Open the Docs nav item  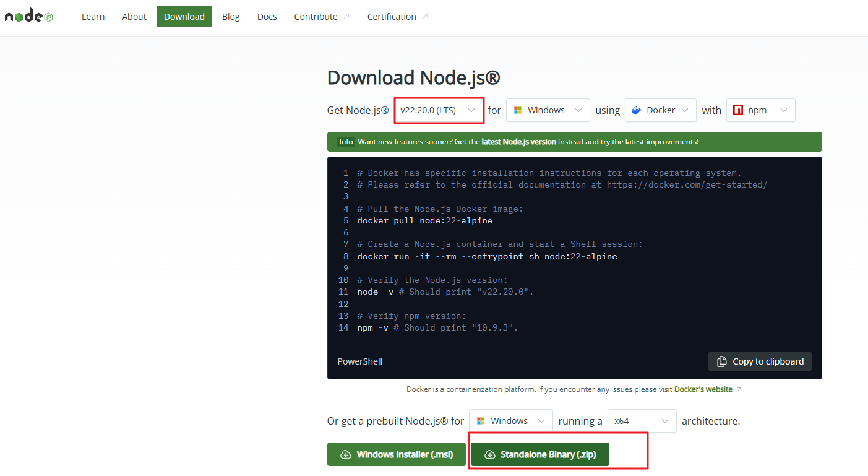pyautogui.click(x=267, y=17)
